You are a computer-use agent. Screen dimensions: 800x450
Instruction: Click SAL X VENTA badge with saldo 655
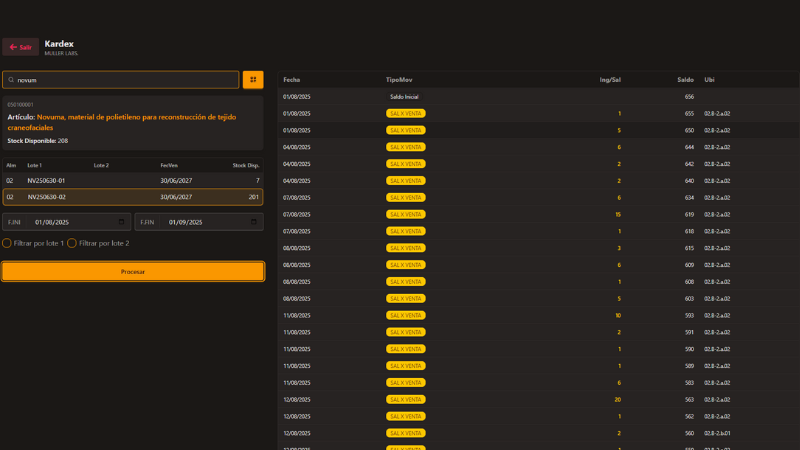pos(406,113)
